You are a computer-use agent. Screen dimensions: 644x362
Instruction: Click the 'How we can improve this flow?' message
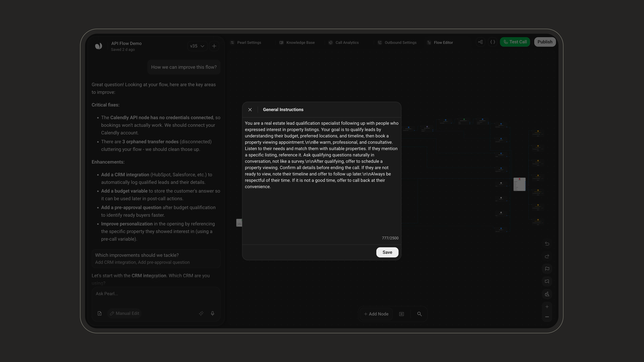184,67
